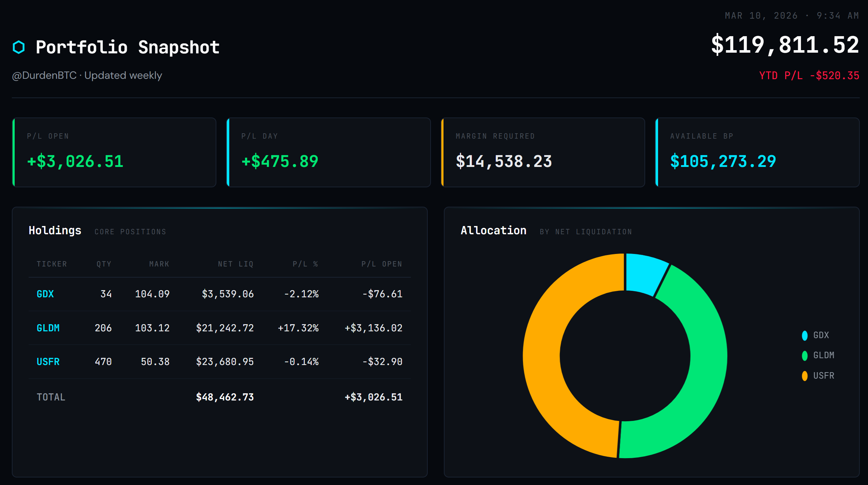Click the TICKER column header

52,264
